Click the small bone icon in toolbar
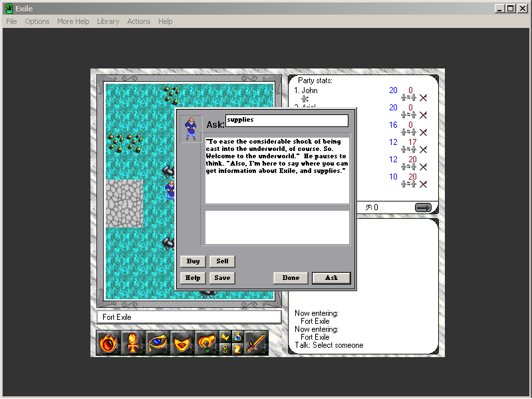The height and width of the screenshot is (399, 532). pyautogui.click(x=225, y=337)
